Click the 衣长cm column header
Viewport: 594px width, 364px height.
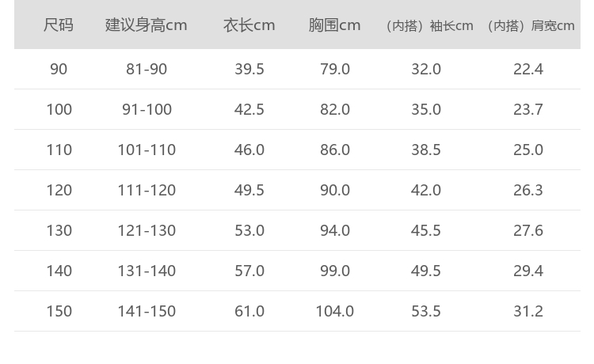249,25
